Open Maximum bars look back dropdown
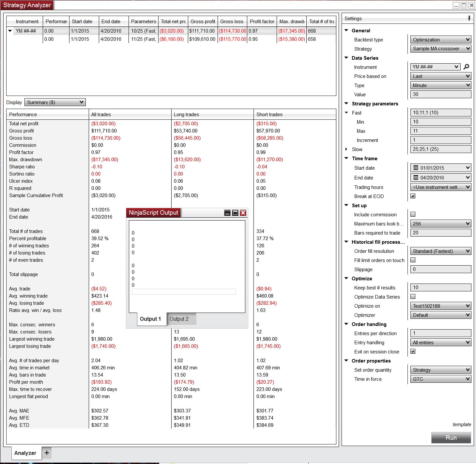Image resolution: width=476 pixels, height=464 pixels. [441, 224]
